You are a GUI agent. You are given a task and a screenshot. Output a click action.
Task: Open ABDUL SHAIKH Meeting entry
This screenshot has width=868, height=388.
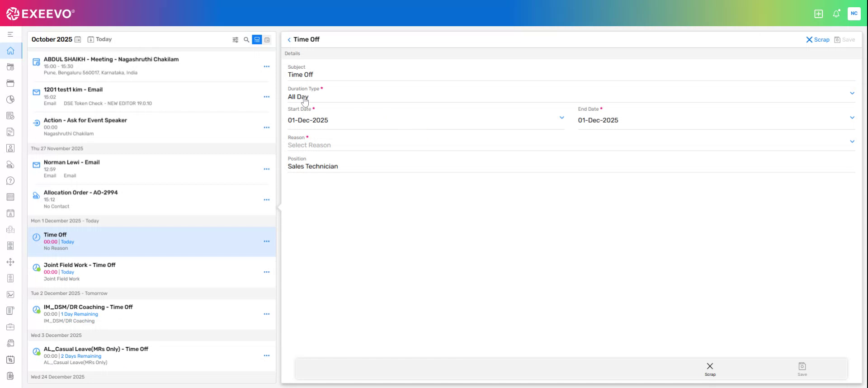[151, 66]
